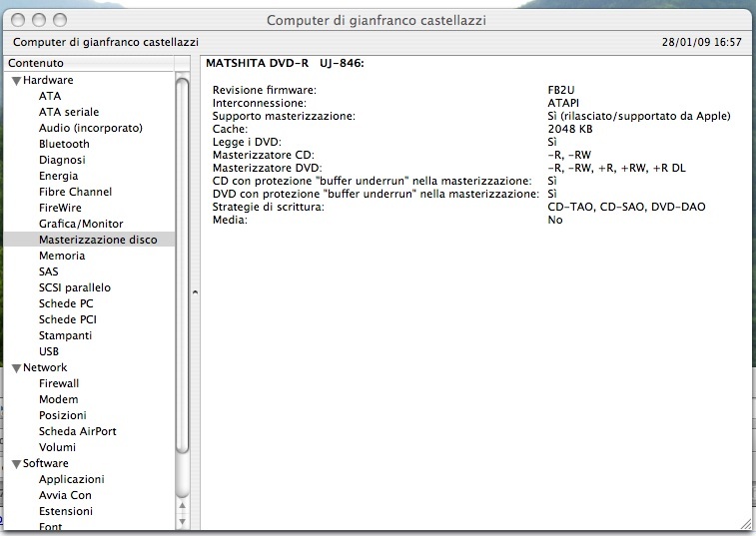The height and width of the screenshot is (536, 756).
Task: Select Applicazioni under Software
Action: 71,479
